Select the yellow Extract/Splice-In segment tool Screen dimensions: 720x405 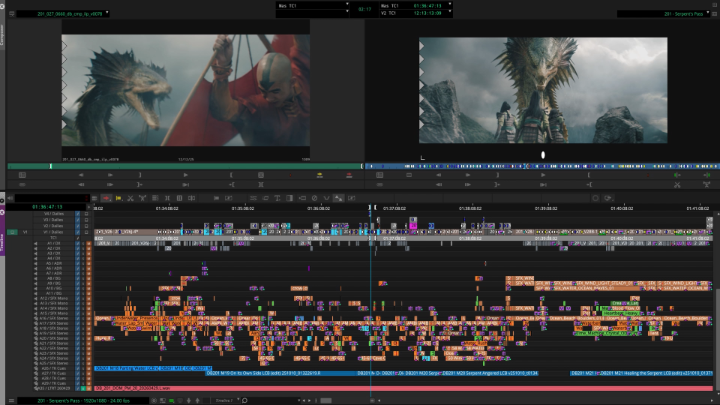pyautogui.click(x=118, y=198)
